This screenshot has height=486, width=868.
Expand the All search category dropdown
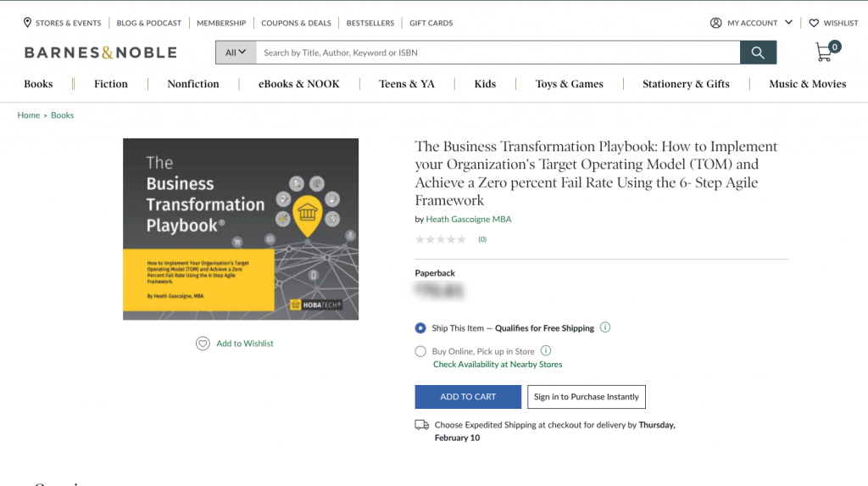point(236,53)
